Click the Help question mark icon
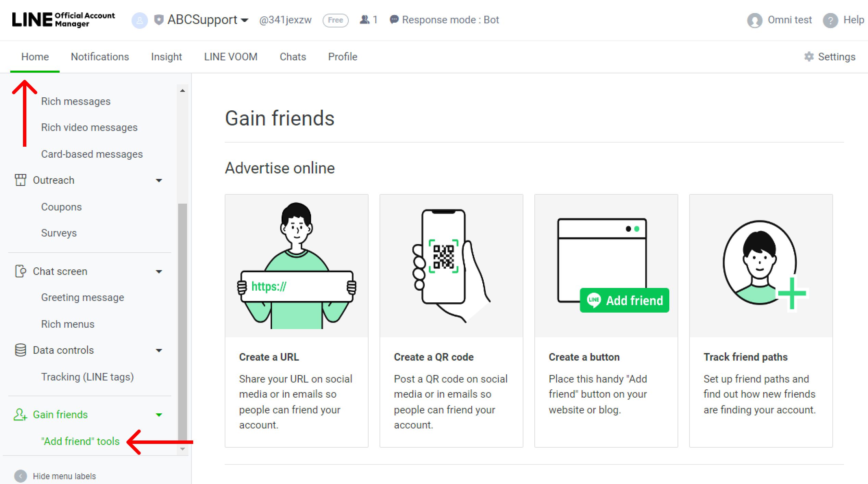 830,20
